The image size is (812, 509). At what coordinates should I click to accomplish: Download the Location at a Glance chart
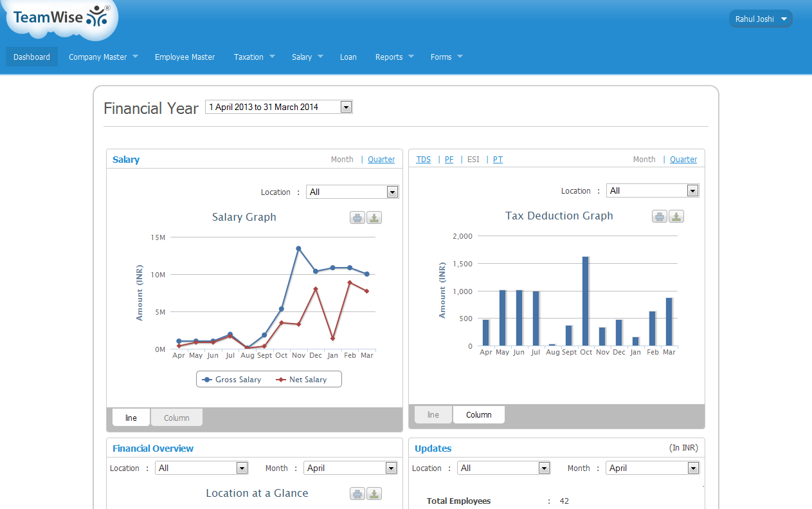pyautogui.click(x=374, y=494)
